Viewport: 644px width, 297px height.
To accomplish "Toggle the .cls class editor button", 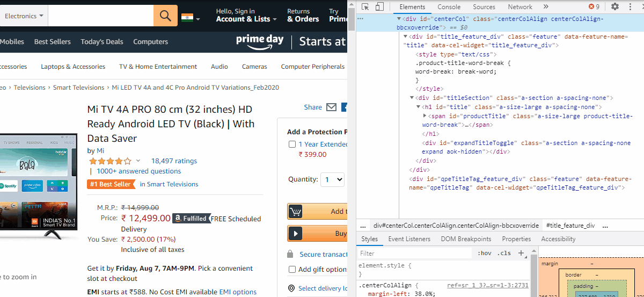I will [x=504, y=253].
